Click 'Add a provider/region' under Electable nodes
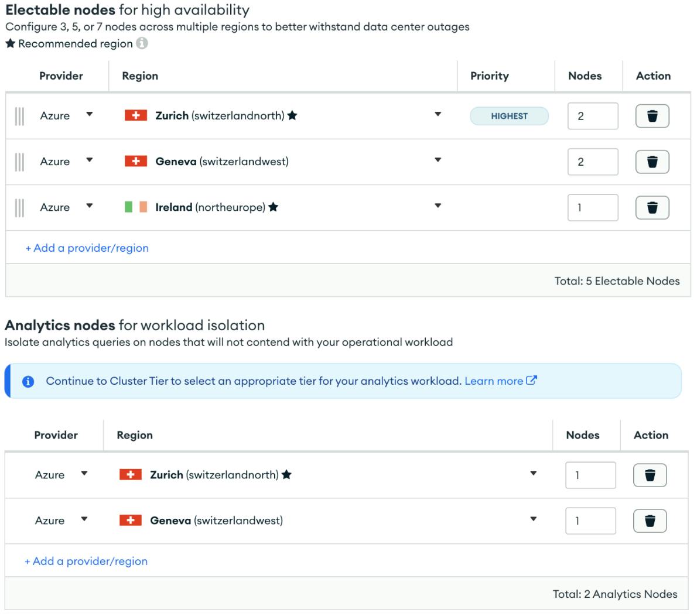The image size is (697, 616). (86, 248)
